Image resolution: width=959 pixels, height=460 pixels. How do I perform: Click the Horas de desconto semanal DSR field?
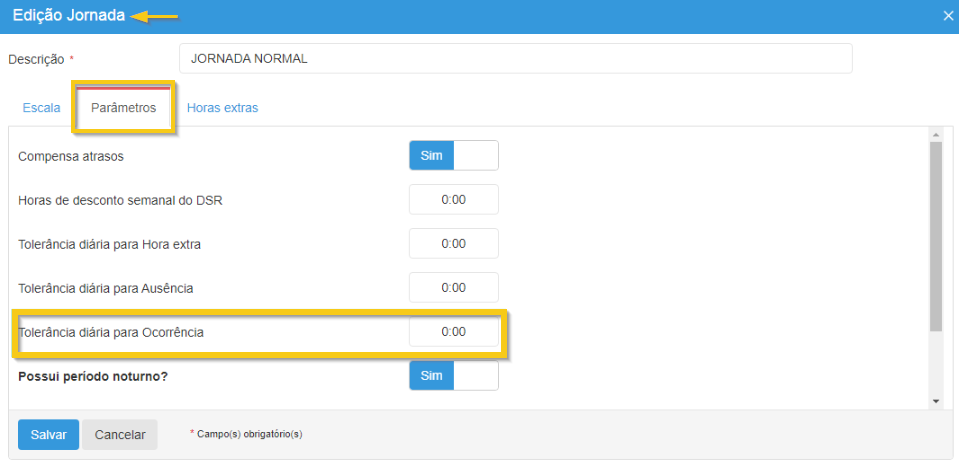(453, 200)
